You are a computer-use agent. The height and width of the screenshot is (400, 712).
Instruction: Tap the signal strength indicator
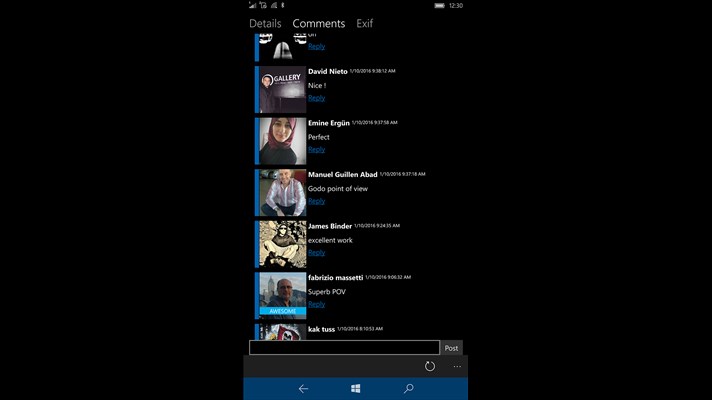coord(252,5)
